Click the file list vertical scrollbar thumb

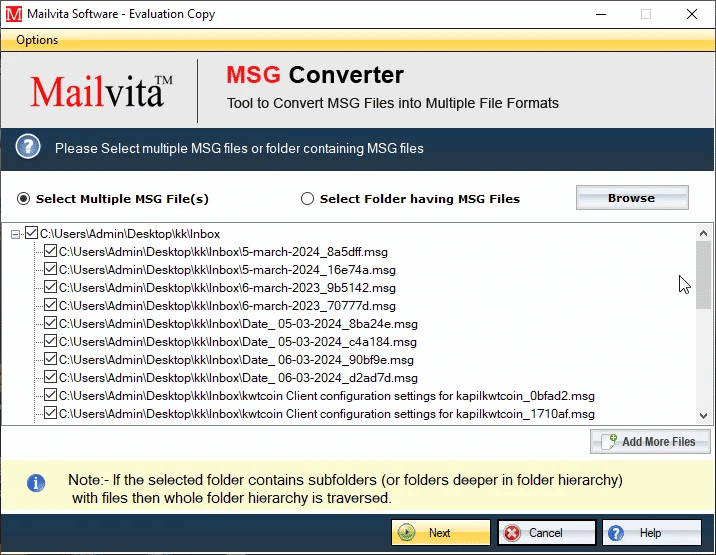[x=703, y=275]
